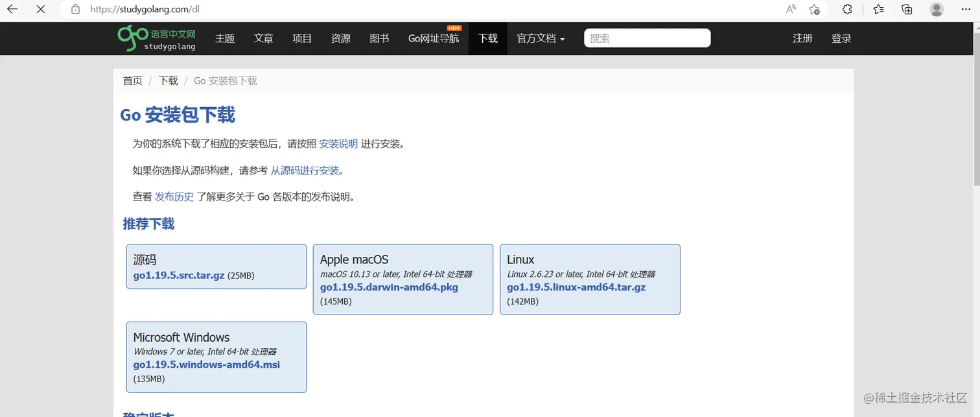Click the 源码 download card heading
The width and height of the screenshot is (980, 417).
(145, 259)
